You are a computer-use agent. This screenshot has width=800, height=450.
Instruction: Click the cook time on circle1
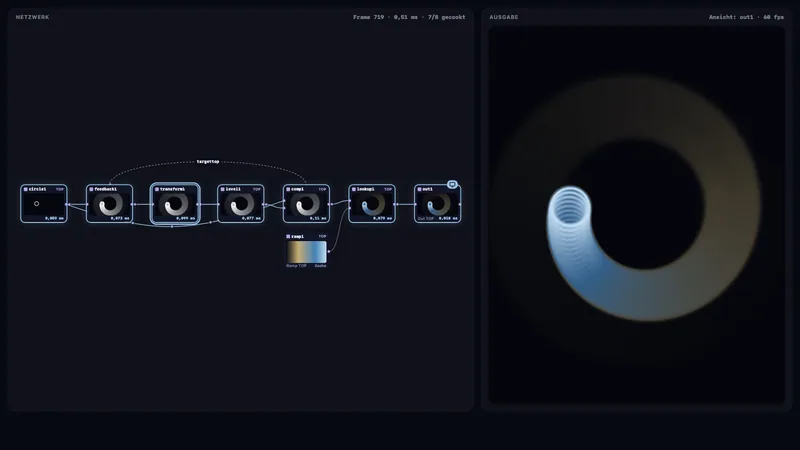[x=55, y=218]
